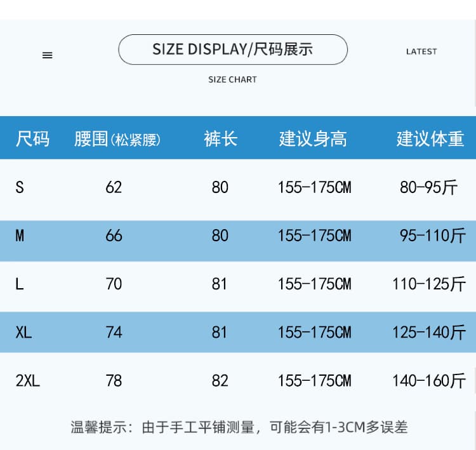Click weight 80-95斤
The image size is (476, 450).
[428, 187]
